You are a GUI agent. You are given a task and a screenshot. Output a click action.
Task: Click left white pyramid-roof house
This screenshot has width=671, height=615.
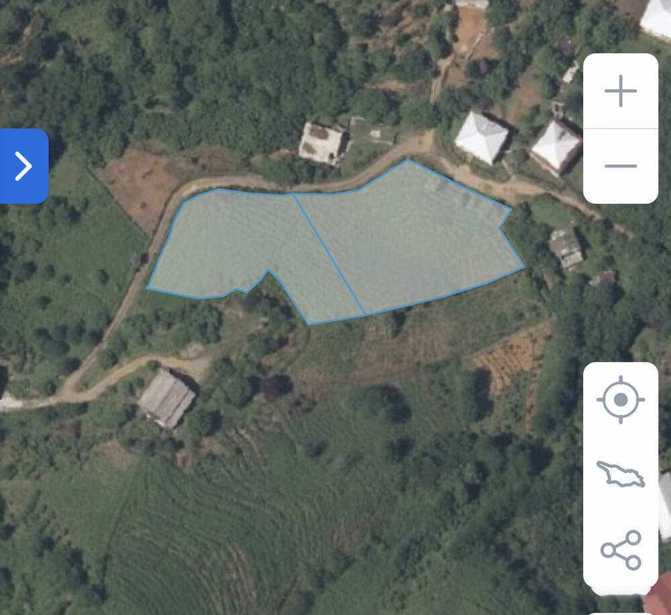[x=482, y=137]
